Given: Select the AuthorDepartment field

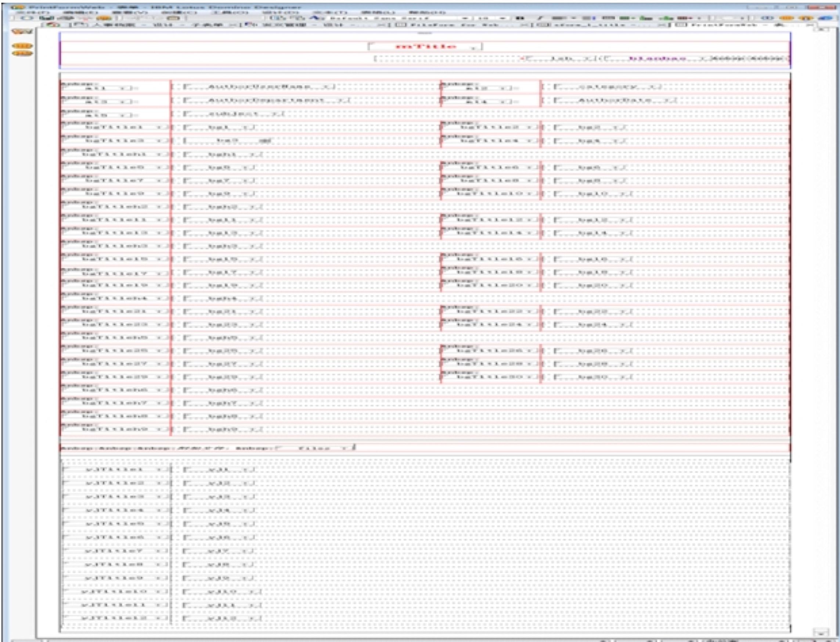Looking at the screenshot, I should (x=266, y=101).
